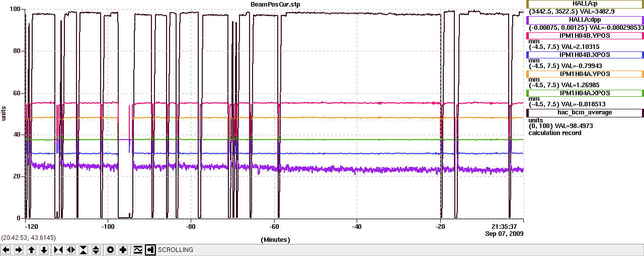Click the -120 tick on time axis
This screenshot has width=644, height=256.
click(x=31, y=227)
